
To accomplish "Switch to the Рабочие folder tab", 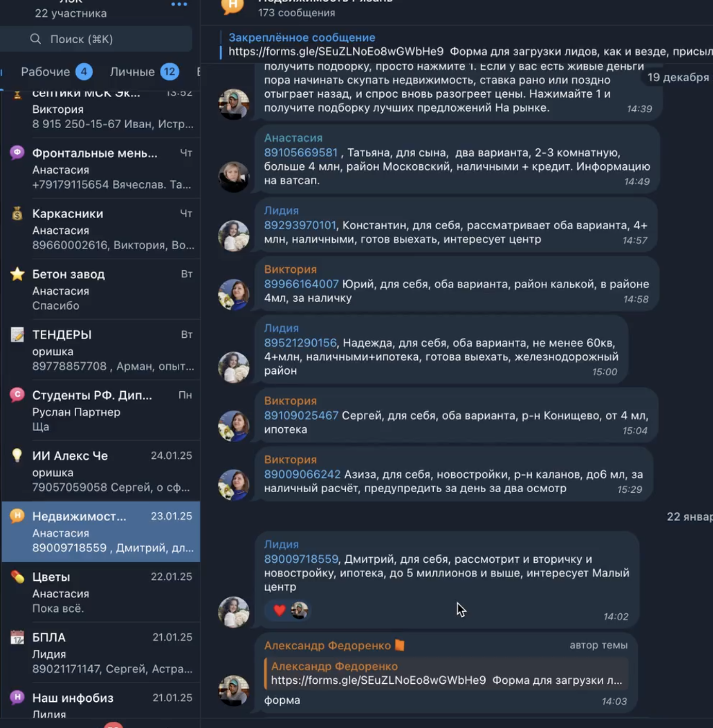I will click(56, 72).
